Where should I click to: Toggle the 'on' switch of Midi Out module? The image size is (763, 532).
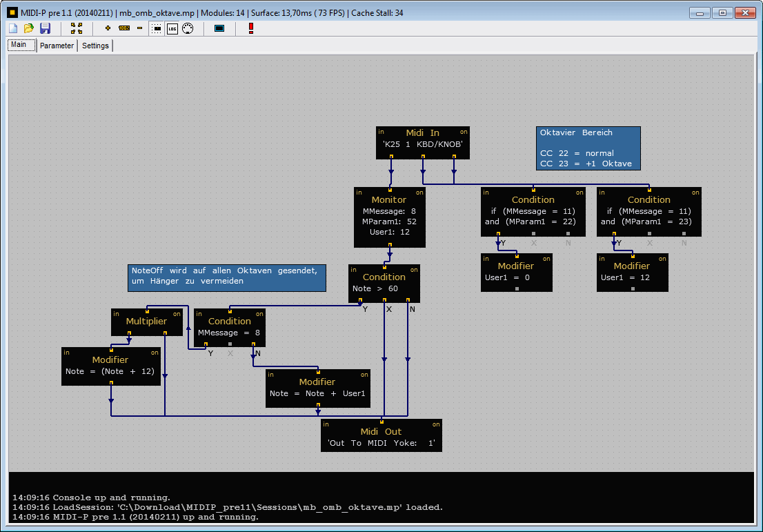click(x=436, y=425)
